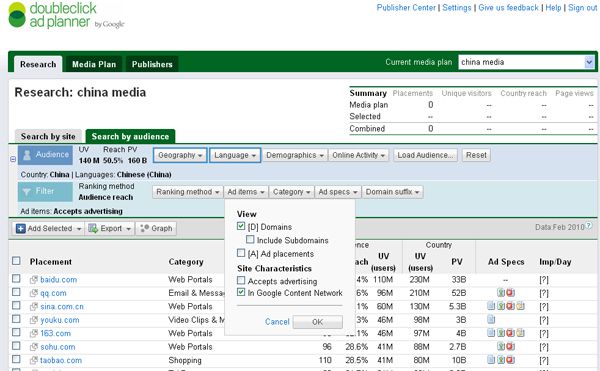Click youku.com ad specs icon
This screenshot has width=600, height=371.
491,319
